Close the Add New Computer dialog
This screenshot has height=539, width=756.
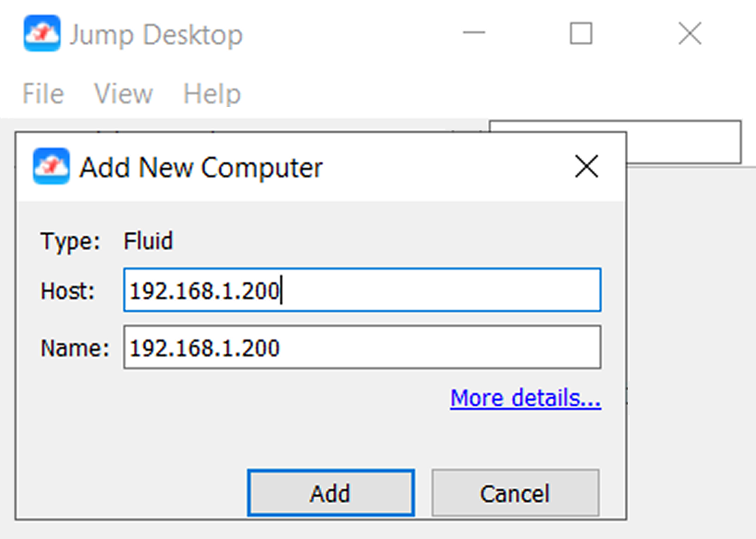(x=586, y=166)
